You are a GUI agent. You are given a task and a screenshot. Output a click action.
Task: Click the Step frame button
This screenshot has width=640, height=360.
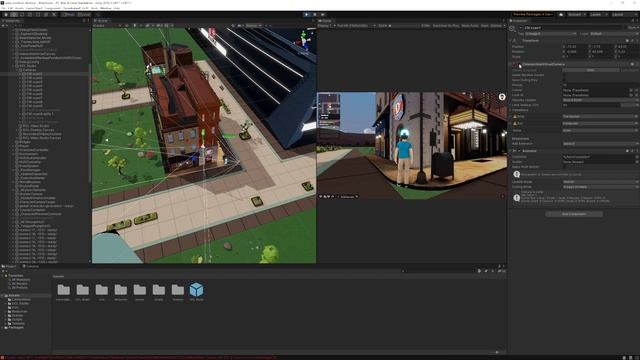(322, 14)
